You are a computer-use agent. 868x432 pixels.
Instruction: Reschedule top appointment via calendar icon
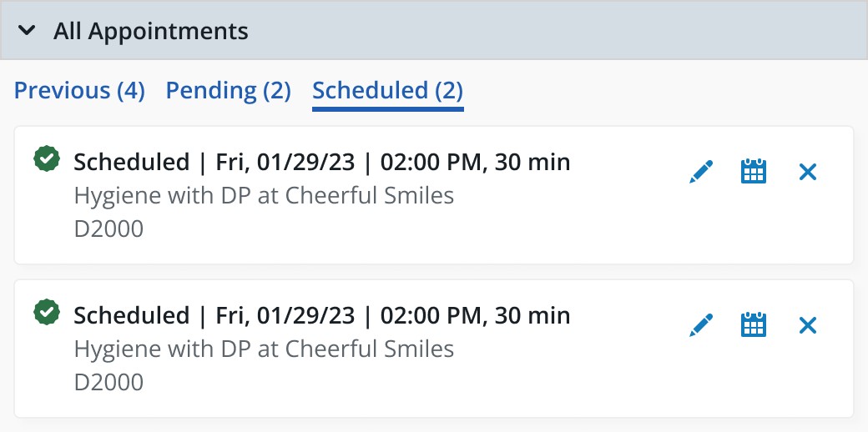point(754,172)
